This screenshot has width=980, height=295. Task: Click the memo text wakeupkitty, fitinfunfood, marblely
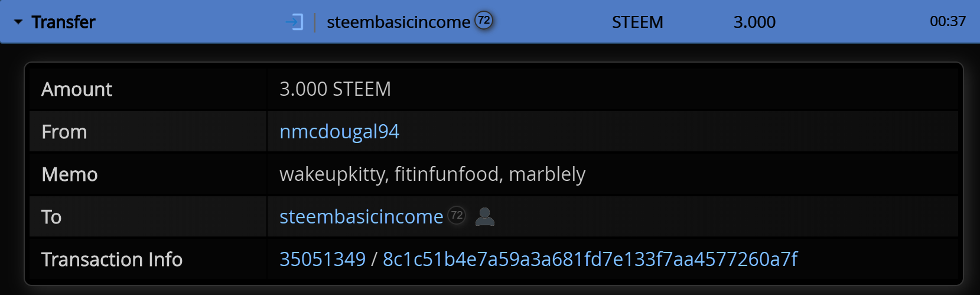432,174
